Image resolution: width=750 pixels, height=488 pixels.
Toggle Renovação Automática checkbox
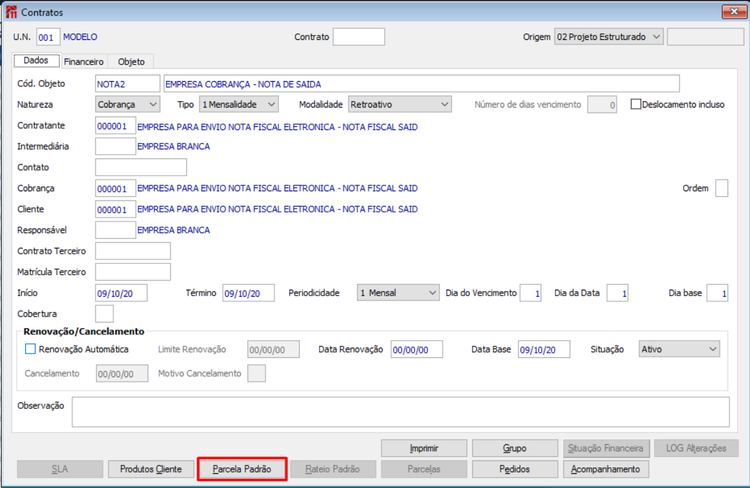click(30, 349)
